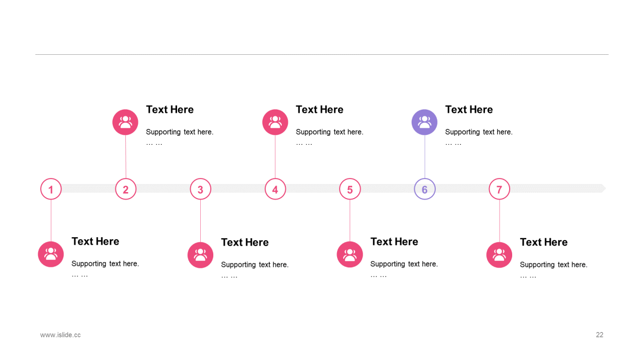The height and width of the screenshot is (362, 644).
Task: Select the pink people icon above marker 2
Action: (x=125, y=122)
